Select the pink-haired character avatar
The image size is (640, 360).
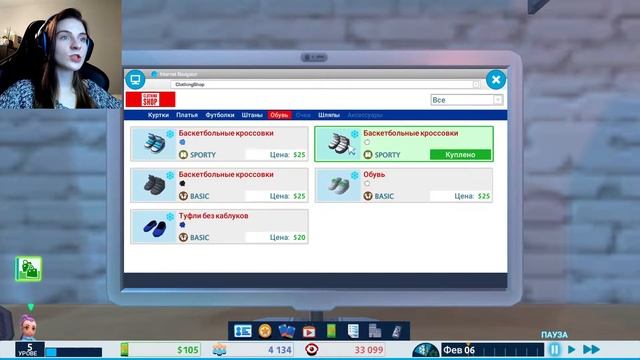tap(28, 327)
